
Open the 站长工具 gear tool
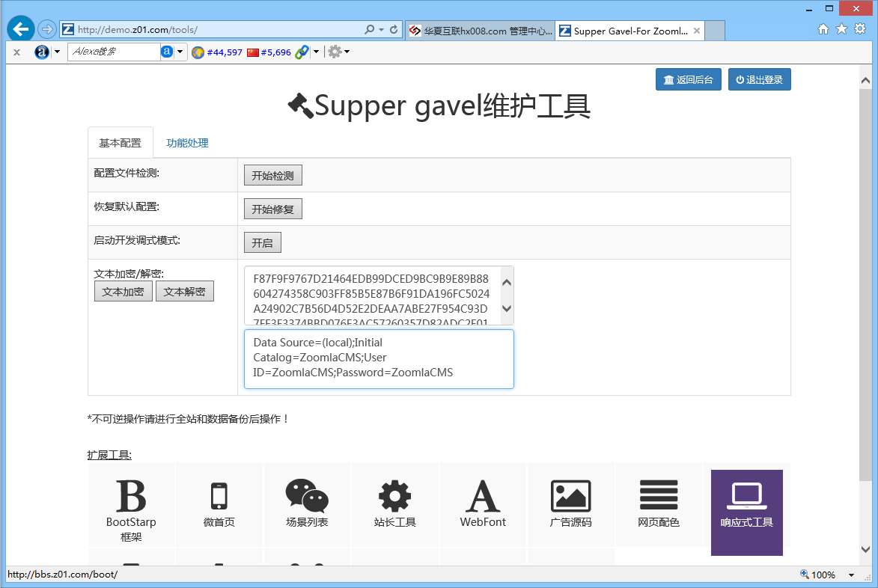394,505
